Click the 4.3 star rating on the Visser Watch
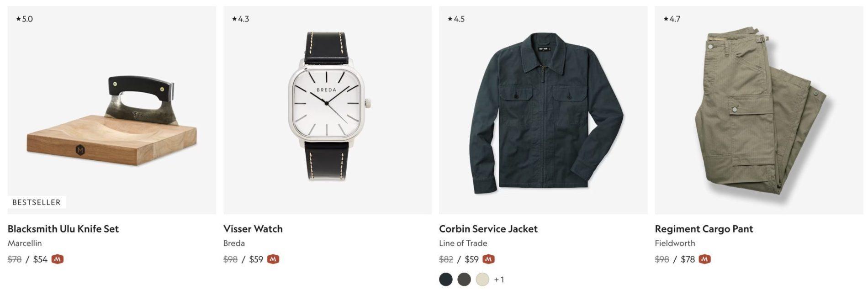Screen dimensions: 868x290 [240, 19]
